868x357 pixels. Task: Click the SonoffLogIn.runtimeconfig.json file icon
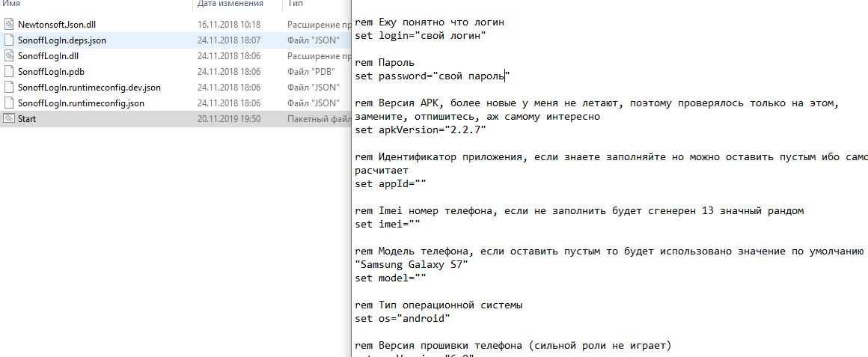(x=9, y=103)
